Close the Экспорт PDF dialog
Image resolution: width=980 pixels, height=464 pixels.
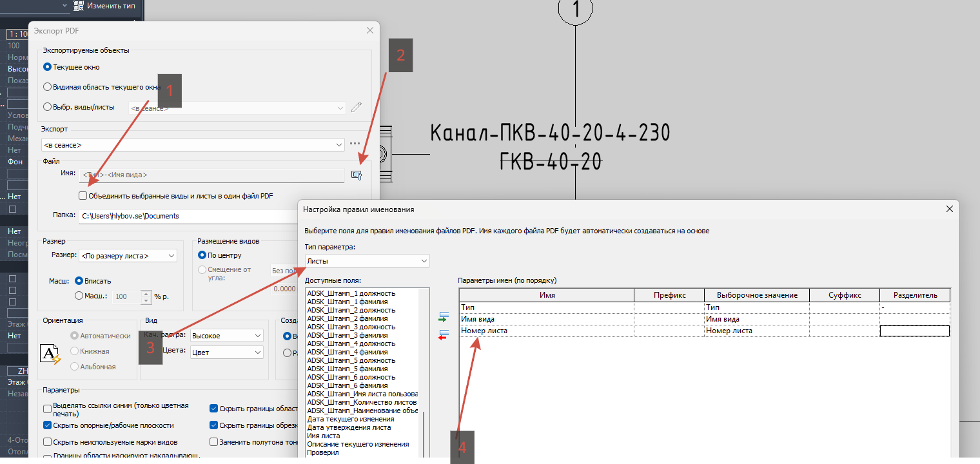click(x=369, y=30)
